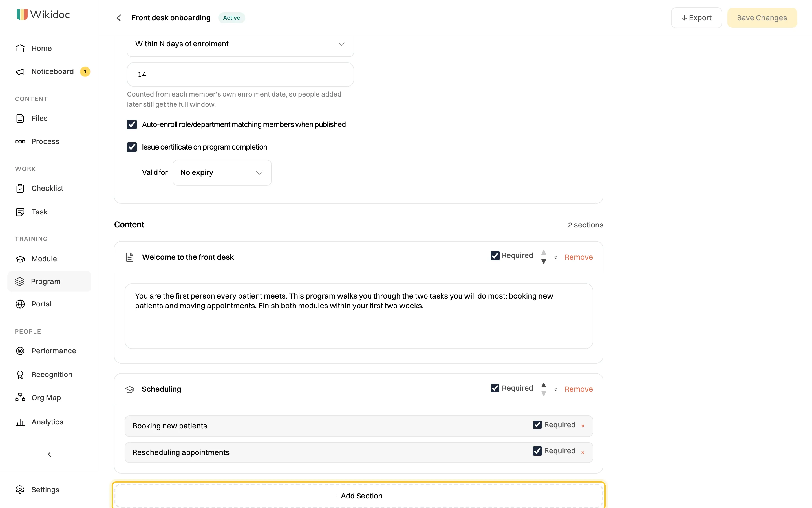Screen dimensions: 812x508
Task: Click the Org Map hierarchy icon
Action: click(x=20, y=398)
